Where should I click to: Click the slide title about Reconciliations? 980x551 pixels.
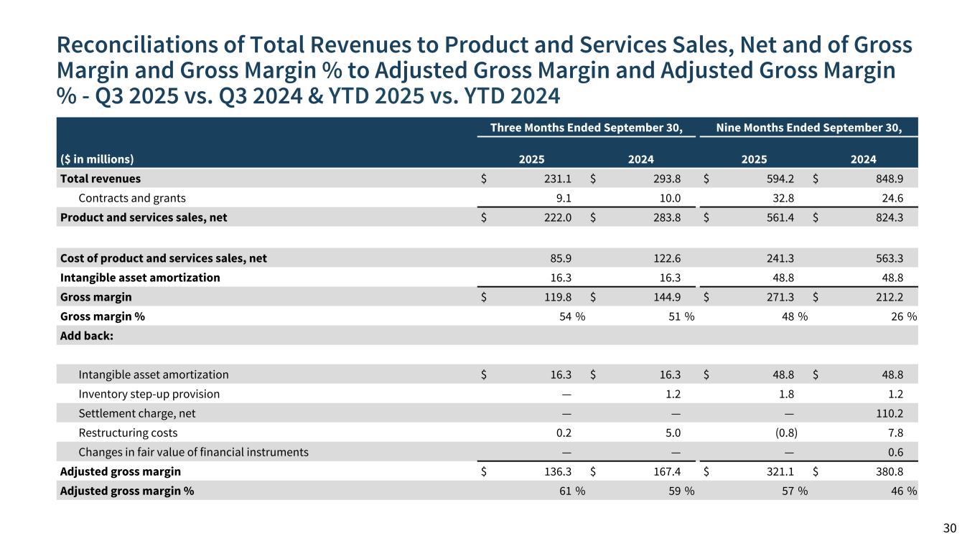coord(485,70)
